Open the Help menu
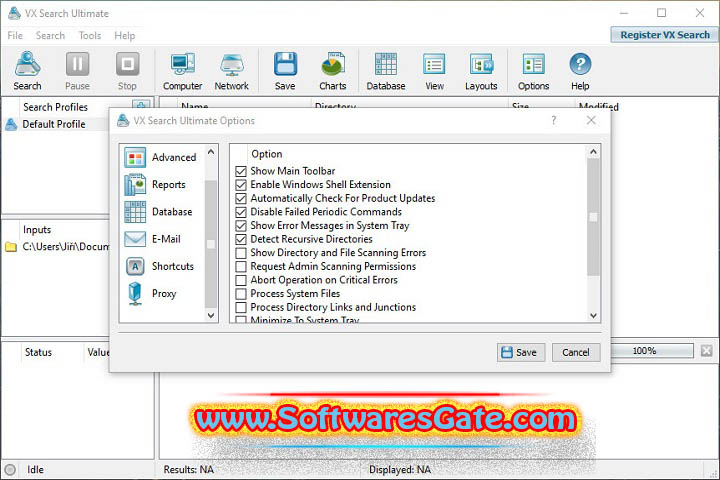This screenshot has width=720, height=480. pyautogui.click(x=124, y=35)
